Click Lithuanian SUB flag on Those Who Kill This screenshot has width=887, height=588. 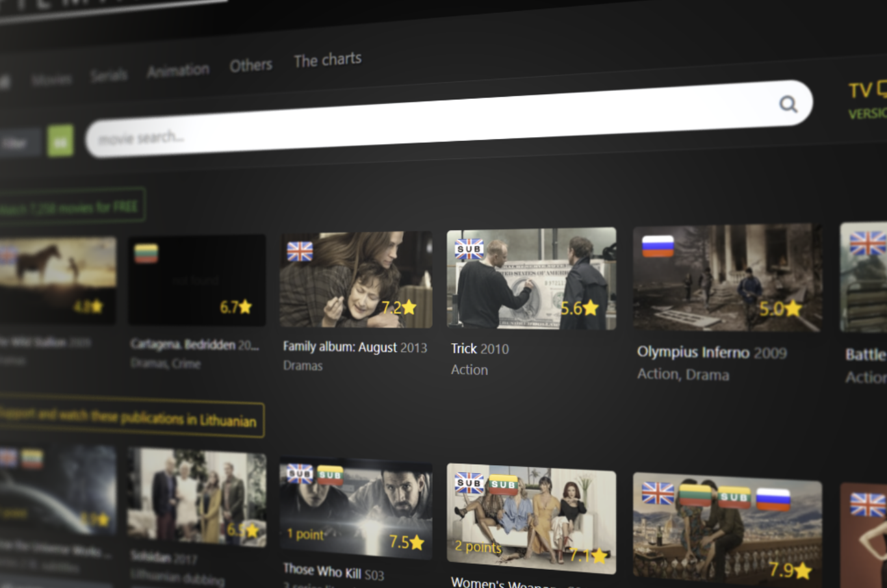(x=330, y=476)
